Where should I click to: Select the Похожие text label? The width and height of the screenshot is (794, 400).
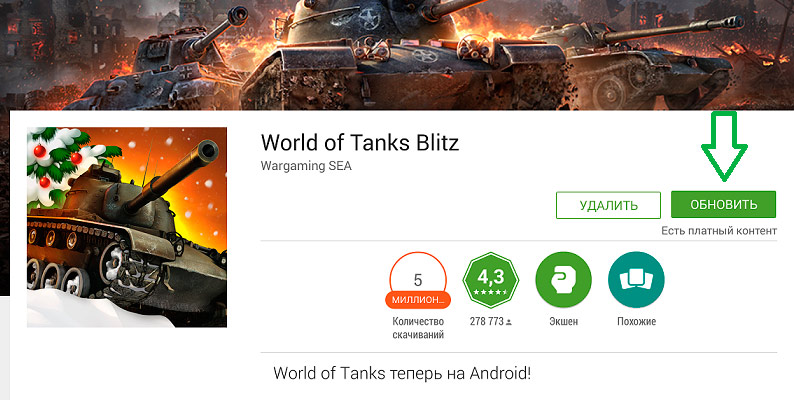pos(637,322)
